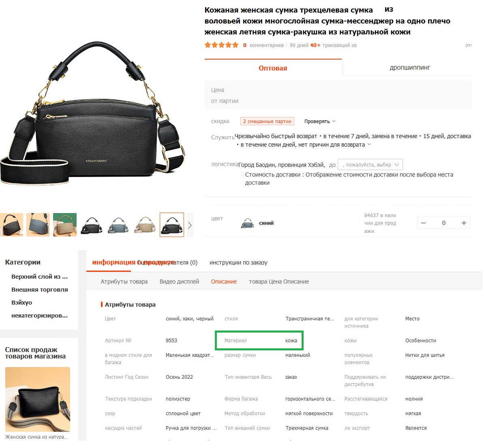Click the plus quantity button
This screenshot has height=448, width=484.
click(x=463, y=223)
